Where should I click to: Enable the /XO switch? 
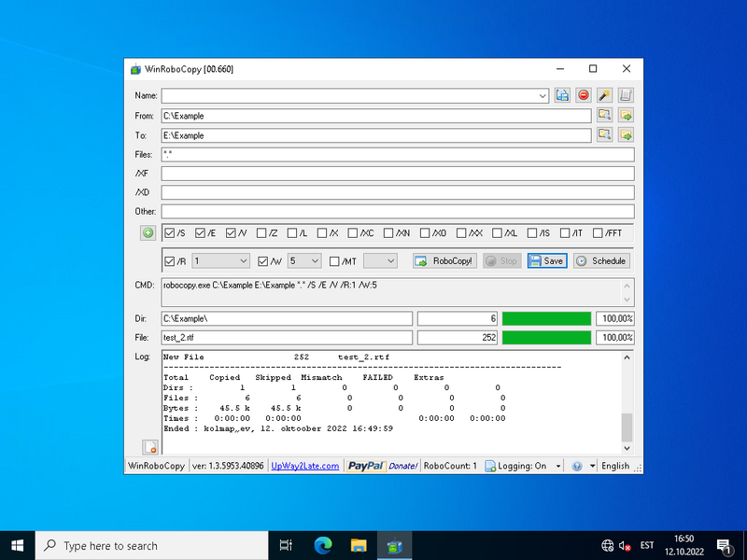(x=425, y=232)
